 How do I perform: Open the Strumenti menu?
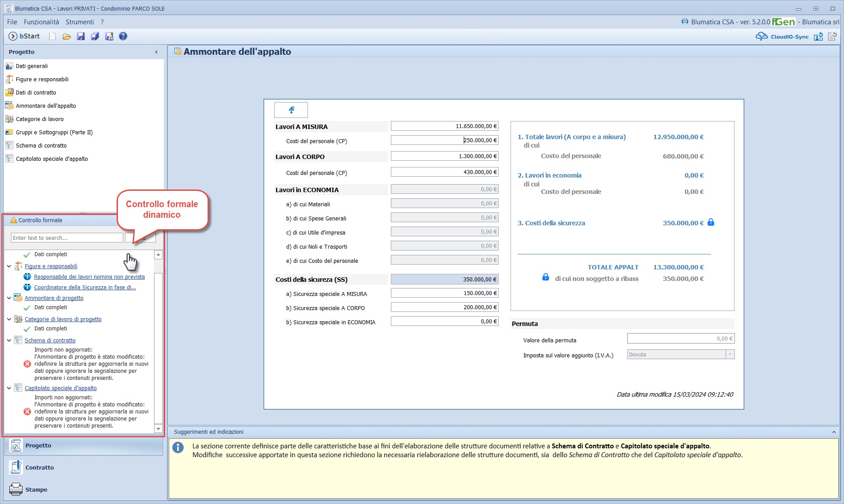point(79,22)
